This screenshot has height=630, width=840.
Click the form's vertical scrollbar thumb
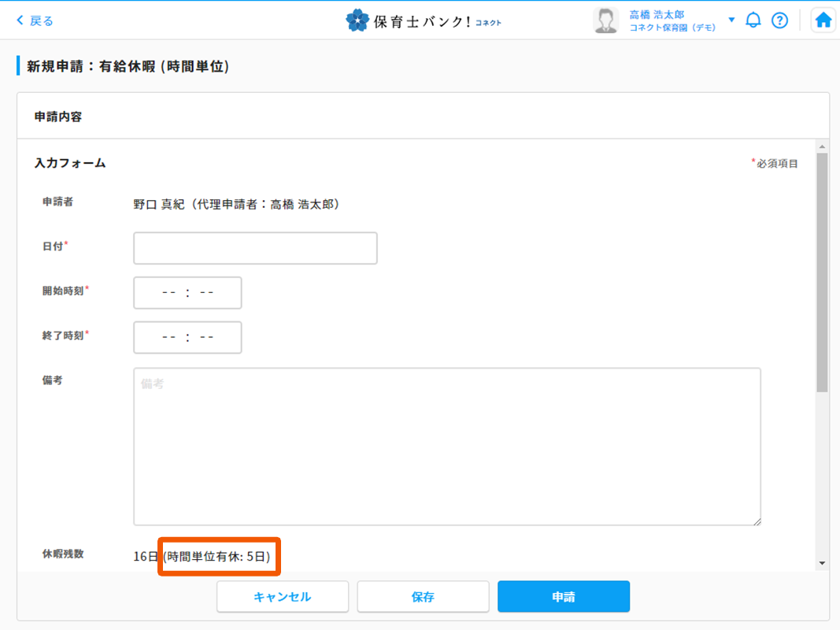pos(822,272)
